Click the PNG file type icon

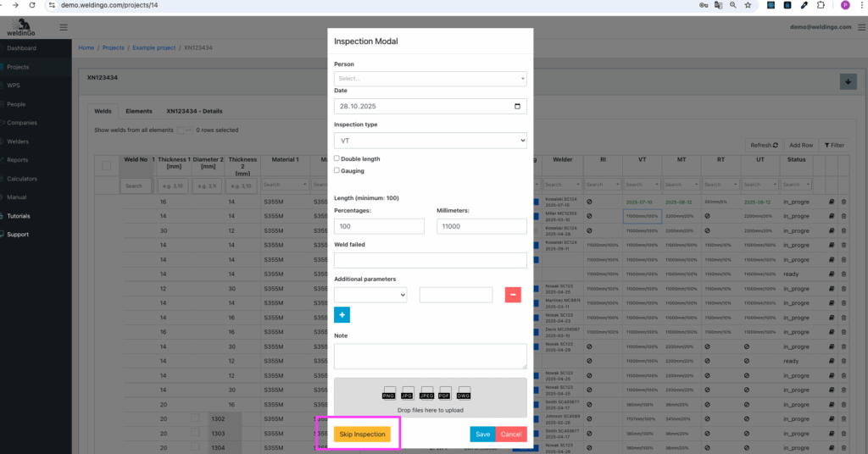[389, 392]
